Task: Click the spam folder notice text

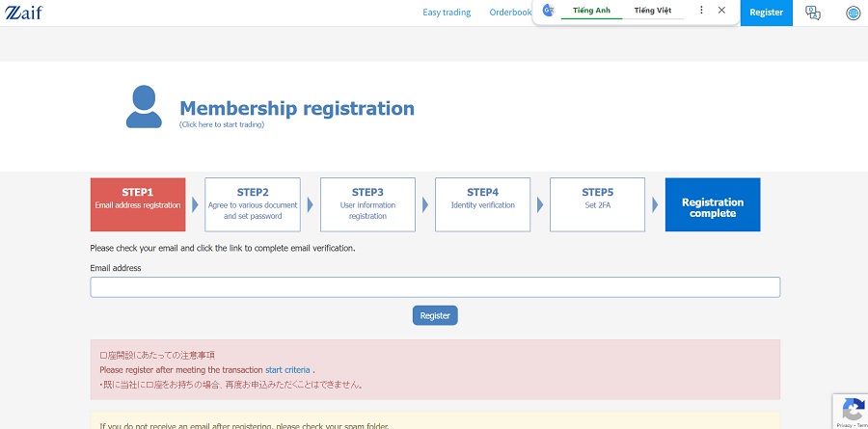Action: pyautogui.click(x=244, y=426)
